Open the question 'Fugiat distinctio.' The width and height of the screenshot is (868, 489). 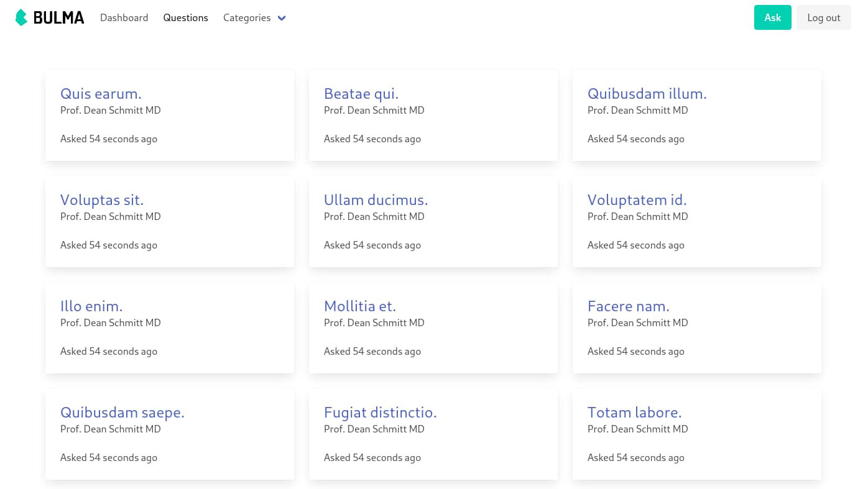click(380, 412)
